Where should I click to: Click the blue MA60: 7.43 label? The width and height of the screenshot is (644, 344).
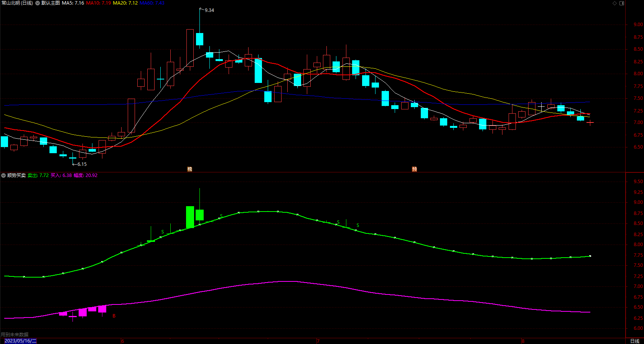click(x=152, y=3)
